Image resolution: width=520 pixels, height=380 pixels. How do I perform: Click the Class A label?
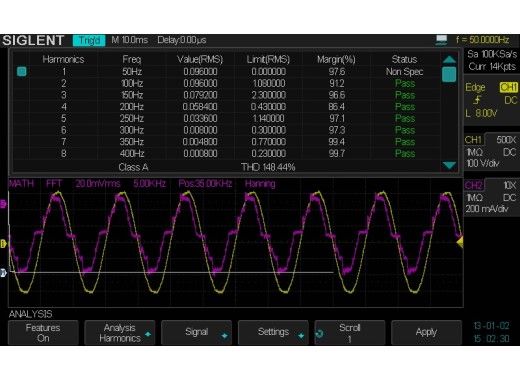coord(133,167)
